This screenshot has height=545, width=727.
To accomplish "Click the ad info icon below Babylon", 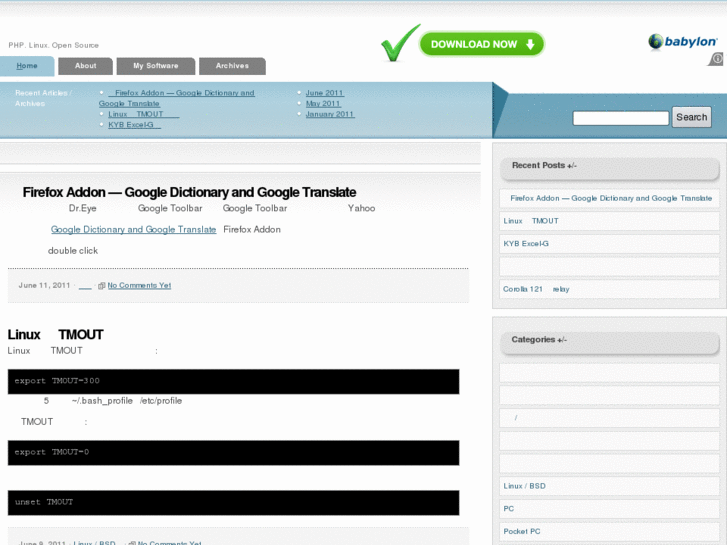I will 717,59.
